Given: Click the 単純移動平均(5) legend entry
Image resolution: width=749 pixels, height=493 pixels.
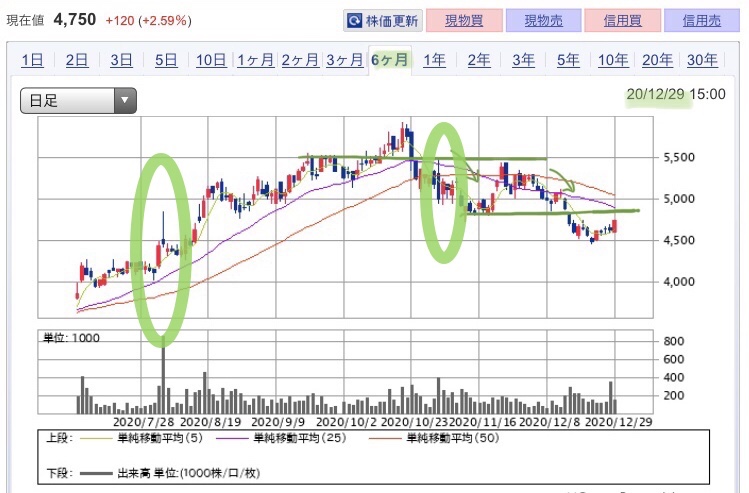Looking at the screenshot, I should [x=142, y=439].
